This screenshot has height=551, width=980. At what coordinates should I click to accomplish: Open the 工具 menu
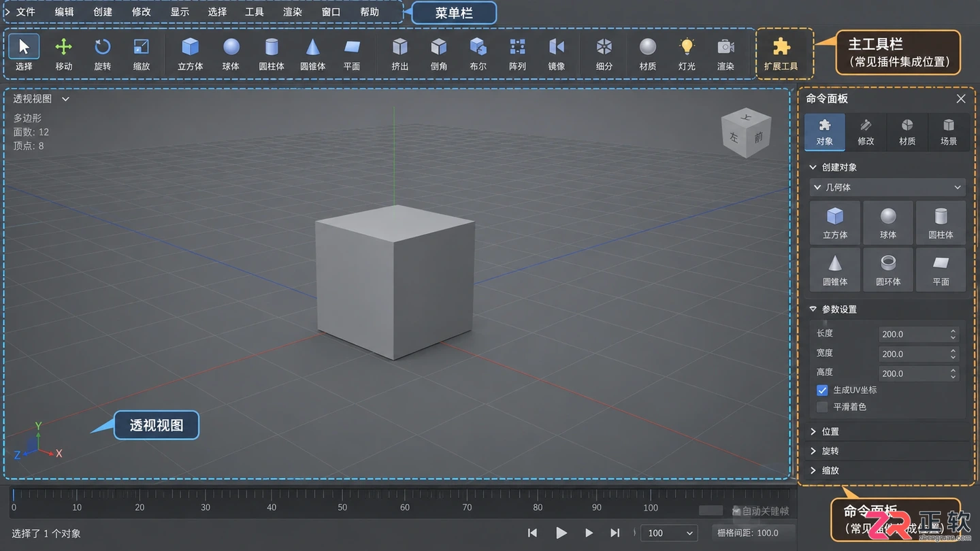click(x=255, y=12)
